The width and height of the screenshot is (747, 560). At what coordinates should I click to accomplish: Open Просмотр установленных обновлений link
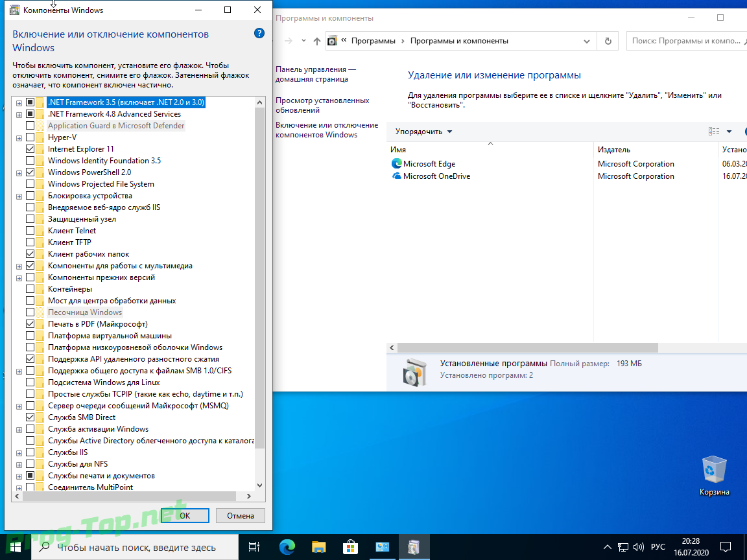pos(322,105)
